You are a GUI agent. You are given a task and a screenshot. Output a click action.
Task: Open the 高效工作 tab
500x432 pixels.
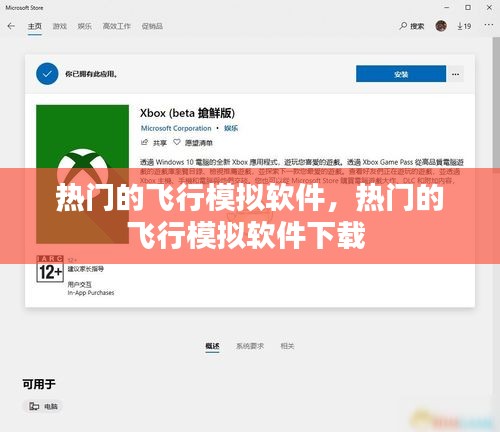tap(117, 26)
